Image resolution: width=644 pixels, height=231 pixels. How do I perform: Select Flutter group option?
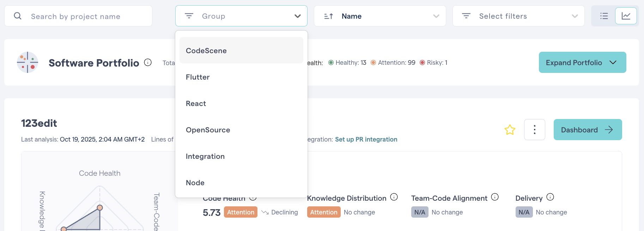[241, 77]
